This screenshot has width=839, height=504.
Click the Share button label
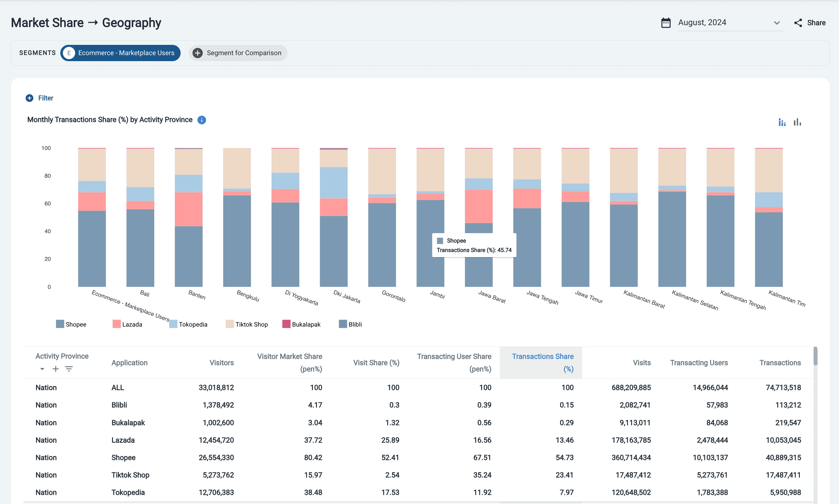tap(816, 23)
